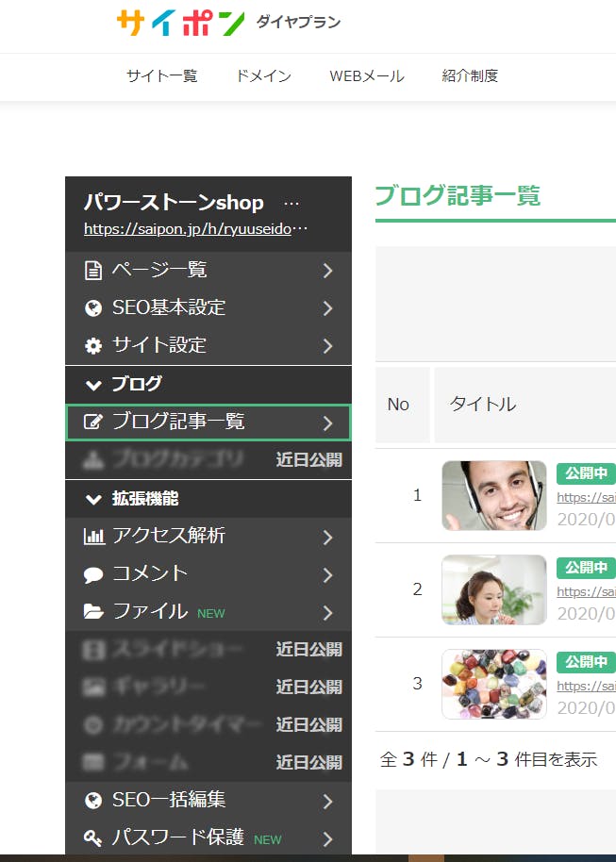Open SEO基本設定
Screen dimensions: 616x862
point(208,307)
